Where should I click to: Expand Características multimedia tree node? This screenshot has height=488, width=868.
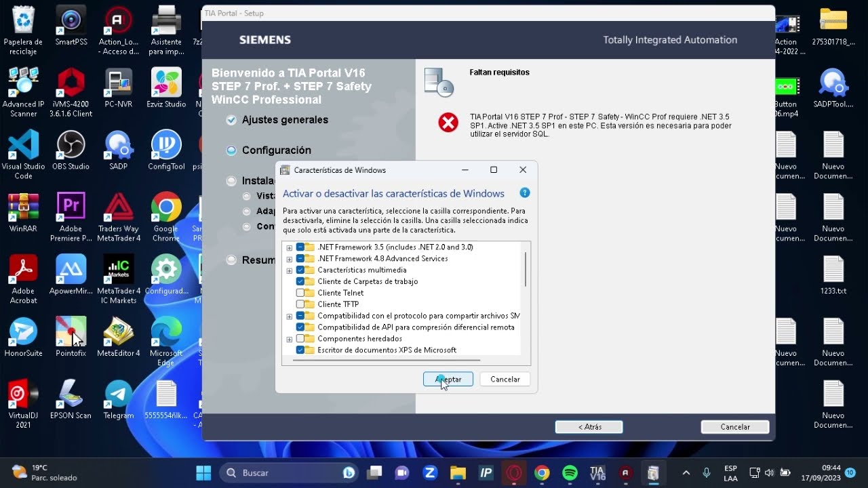coord(290,270)
